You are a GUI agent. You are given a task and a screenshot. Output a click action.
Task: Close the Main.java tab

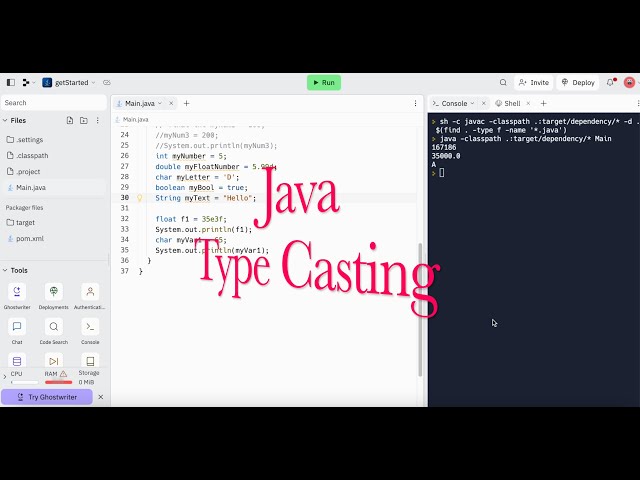[171, 104]
